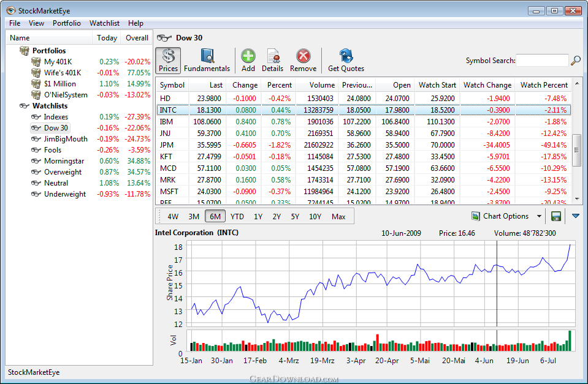Set chart range to 3M
Image resolution: width=588 pixels, height=384 pixels.
pos(194,217)
